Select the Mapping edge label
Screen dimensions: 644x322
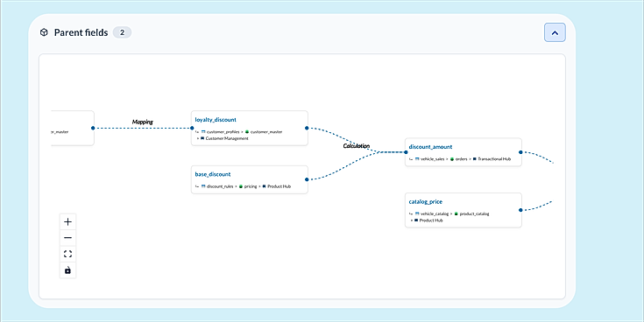(143, 122)
